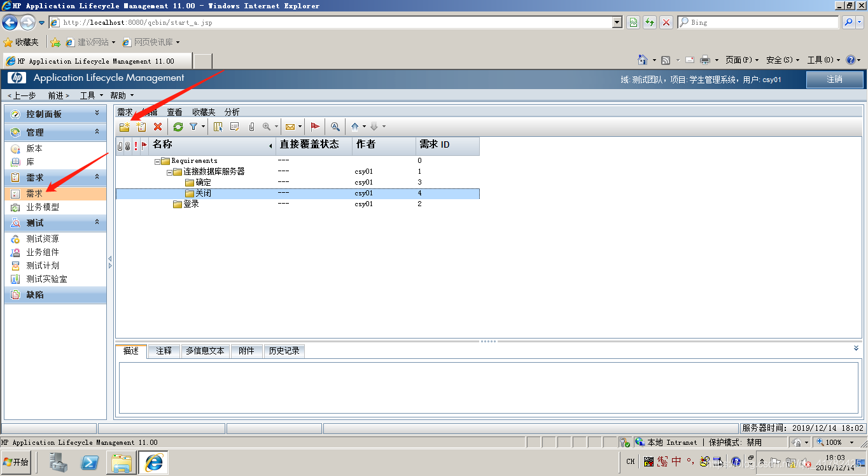Open the Windows 开始 Start button
The height and width of the screenshot is (476, 868).
point(17,463)
